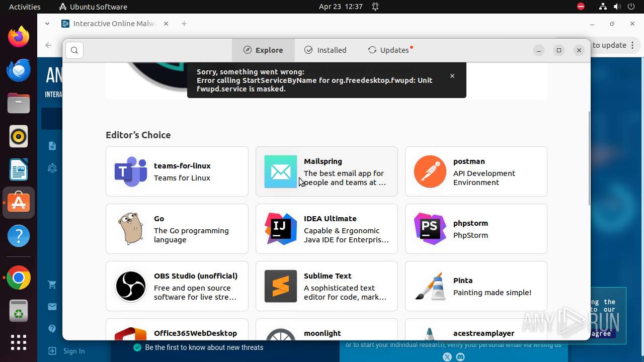Click the PhpStorm subtitle text
644x362 pixels.
click(x=470, y=235)
